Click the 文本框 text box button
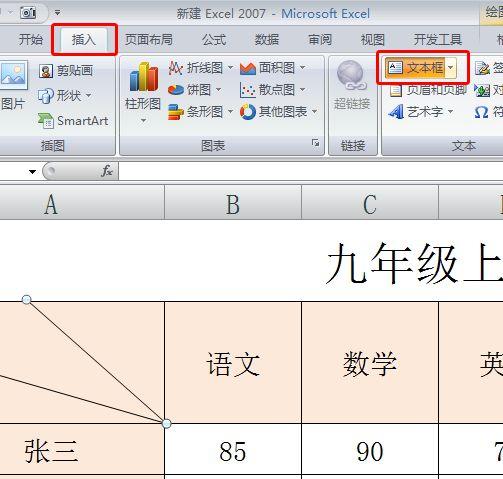Screen dimensions: 503x479 click(415, 68)
